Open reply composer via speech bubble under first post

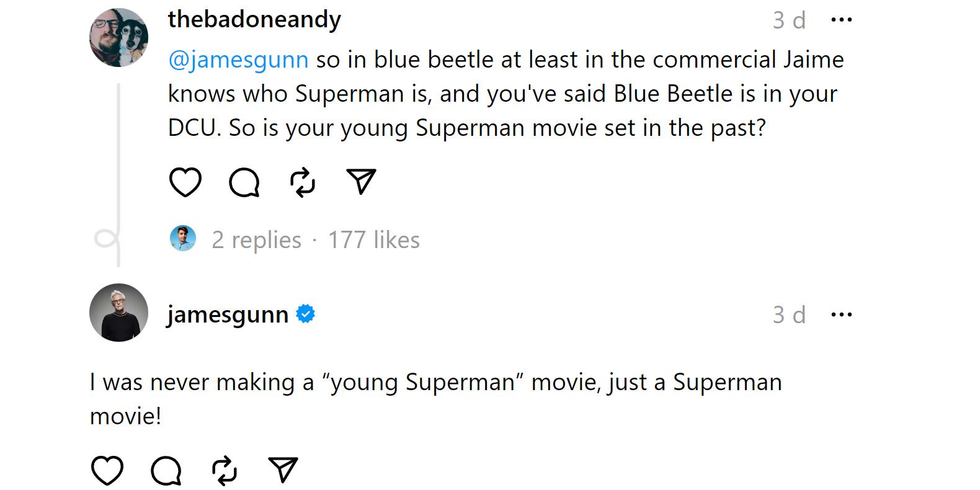(244, 182)
